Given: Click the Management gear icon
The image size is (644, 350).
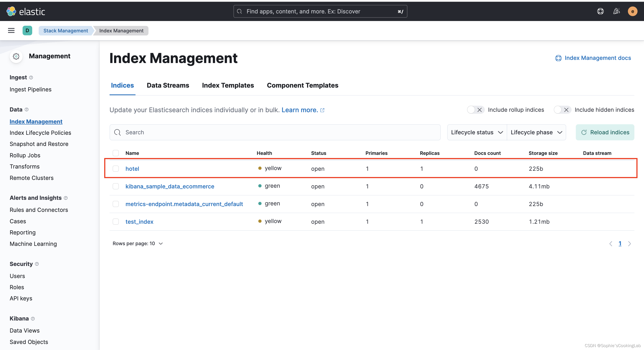Looking at the screenshot, I should (16, 56).
